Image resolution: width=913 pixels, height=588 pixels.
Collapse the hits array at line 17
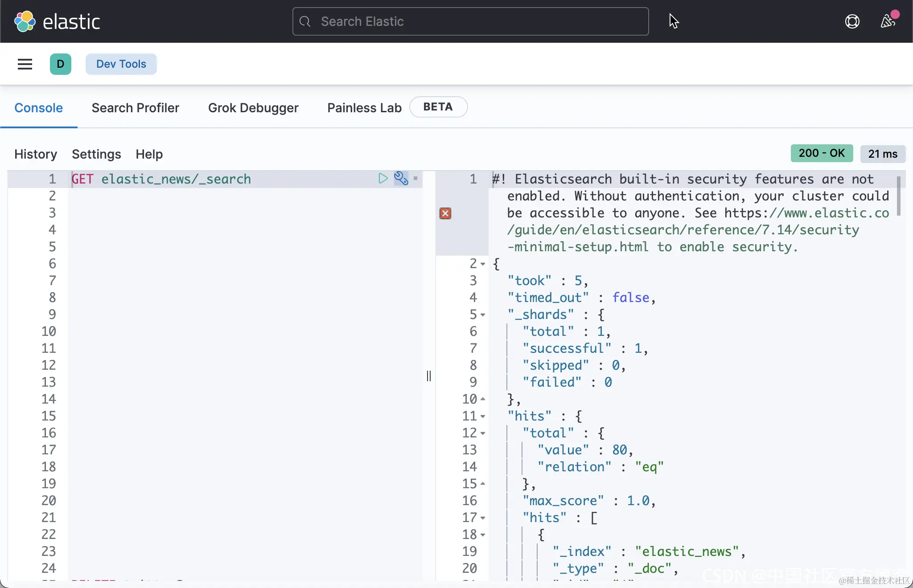tap(483, 518)
